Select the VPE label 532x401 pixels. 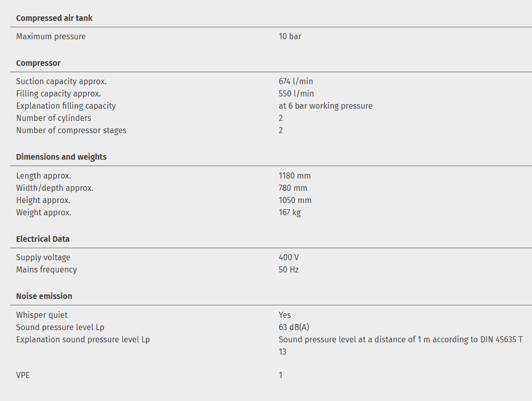tap(23, 375)
